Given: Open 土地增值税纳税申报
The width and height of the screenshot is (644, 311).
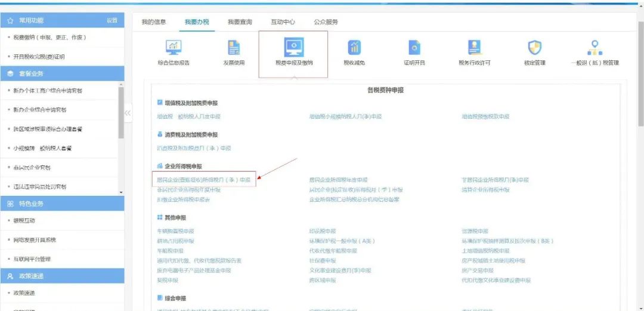Looking at the screenshot, I should [485, 251].
